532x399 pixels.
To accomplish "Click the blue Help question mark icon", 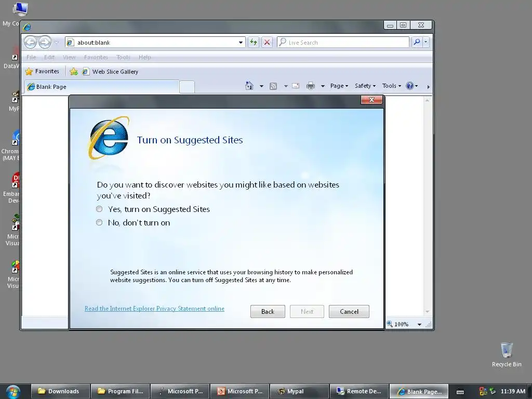I will pyautogui.click(x=410, y=86).
